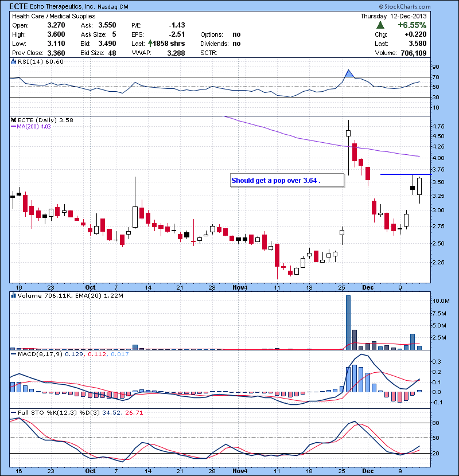Click the 1858 shrs last trade size
459x476 pixels.
(x=169, y=44)
